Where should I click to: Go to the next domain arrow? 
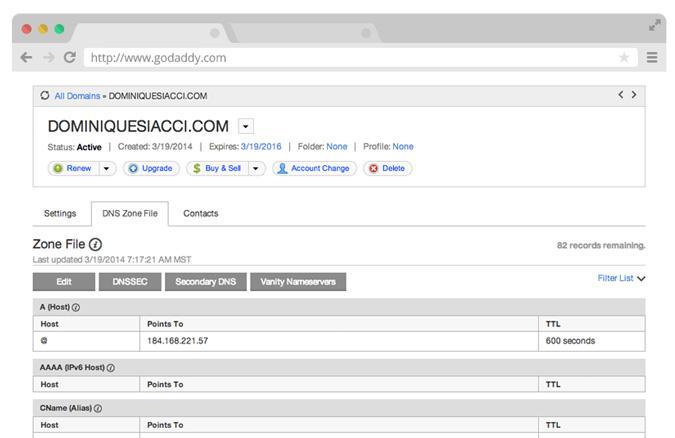[x=634, y=95]
